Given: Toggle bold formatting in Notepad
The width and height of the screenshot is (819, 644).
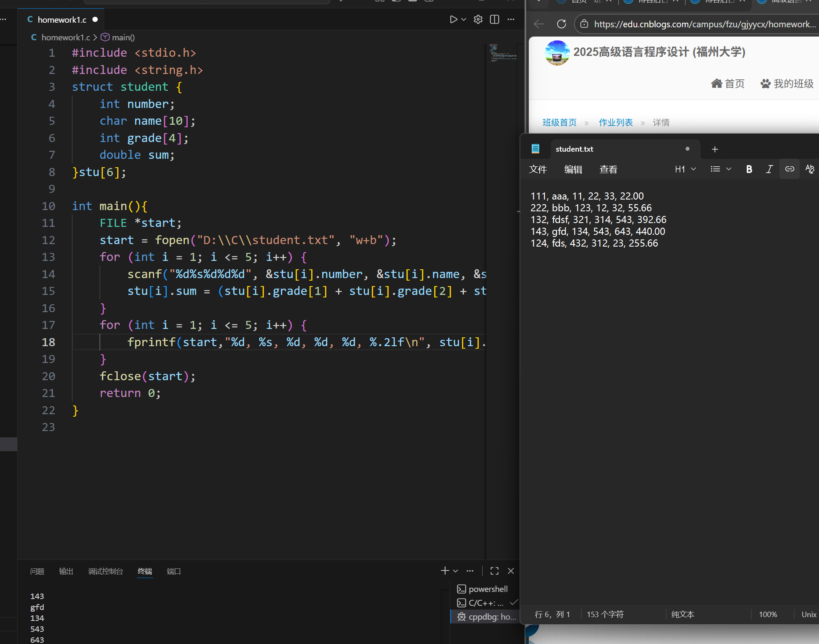Looking at the screenshot, I should click(749, 169).
